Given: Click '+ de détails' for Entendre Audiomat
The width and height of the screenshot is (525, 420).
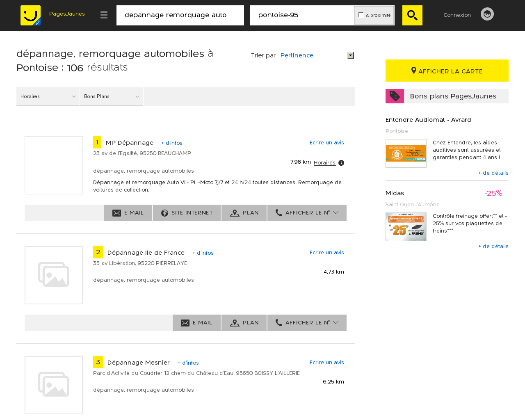Looking at the screenshot, I should (493, 173).
